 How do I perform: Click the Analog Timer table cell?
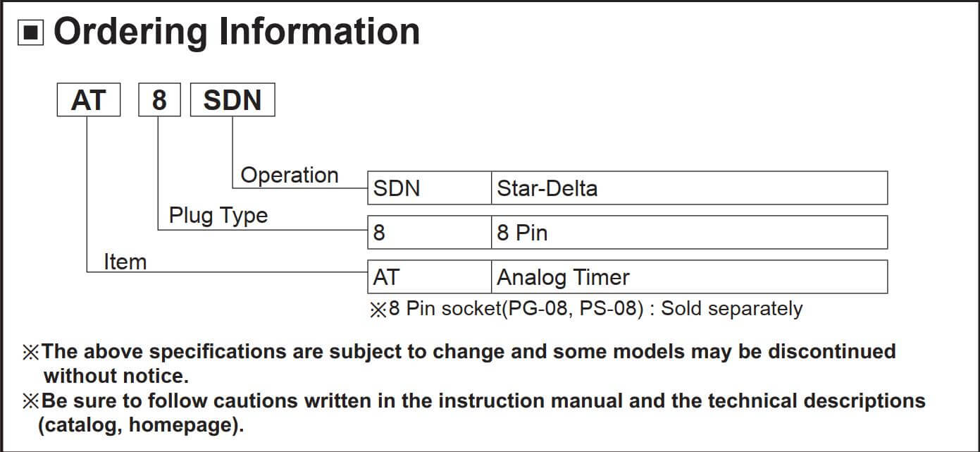tap(690, 276)
